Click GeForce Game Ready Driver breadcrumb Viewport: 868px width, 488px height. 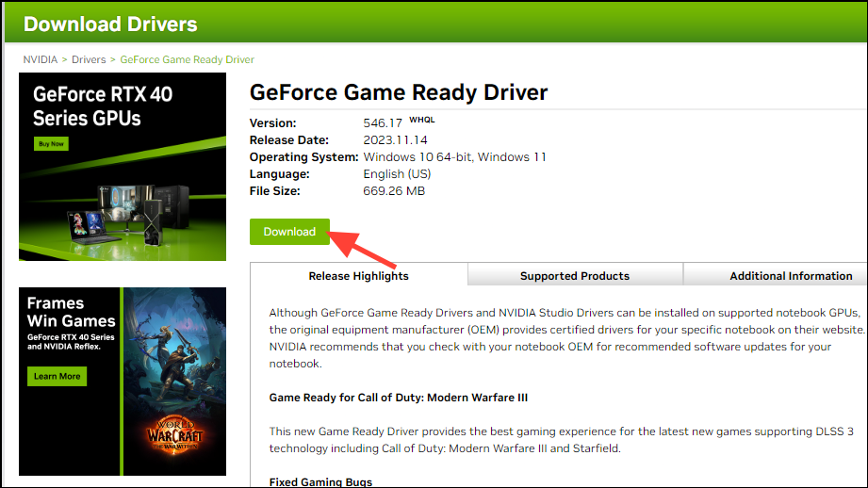[x=188, y=59]
